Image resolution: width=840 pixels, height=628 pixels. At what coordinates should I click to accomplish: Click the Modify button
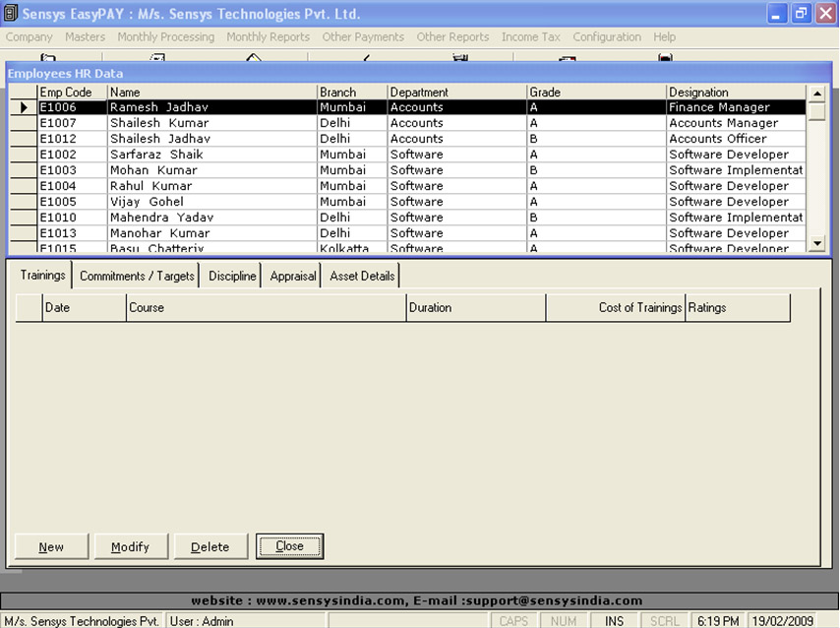pyautogui.click(x=131, y=546)
